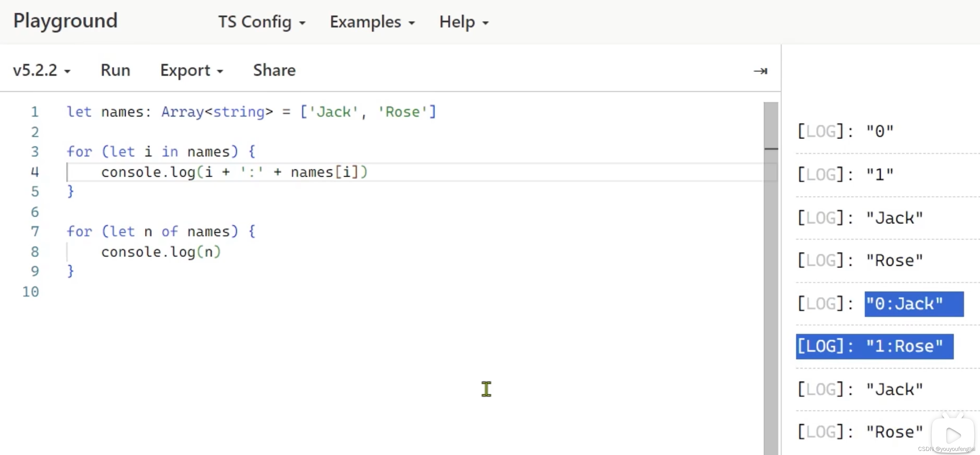Screen dimensions: 980x455
Task: Click the highlighted "0:Jack" log value
Action: (914, 304)
